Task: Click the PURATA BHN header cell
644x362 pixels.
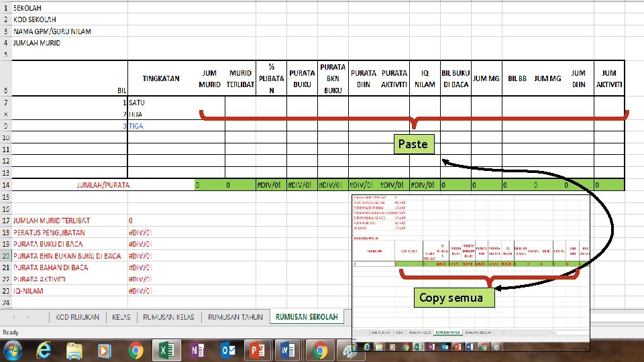Action: click(364, 78)
